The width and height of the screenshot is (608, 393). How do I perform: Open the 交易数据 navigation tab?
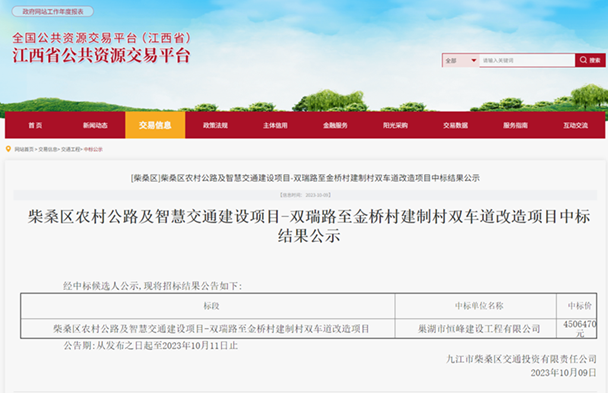pyautogui.click(x=456, y=125)
